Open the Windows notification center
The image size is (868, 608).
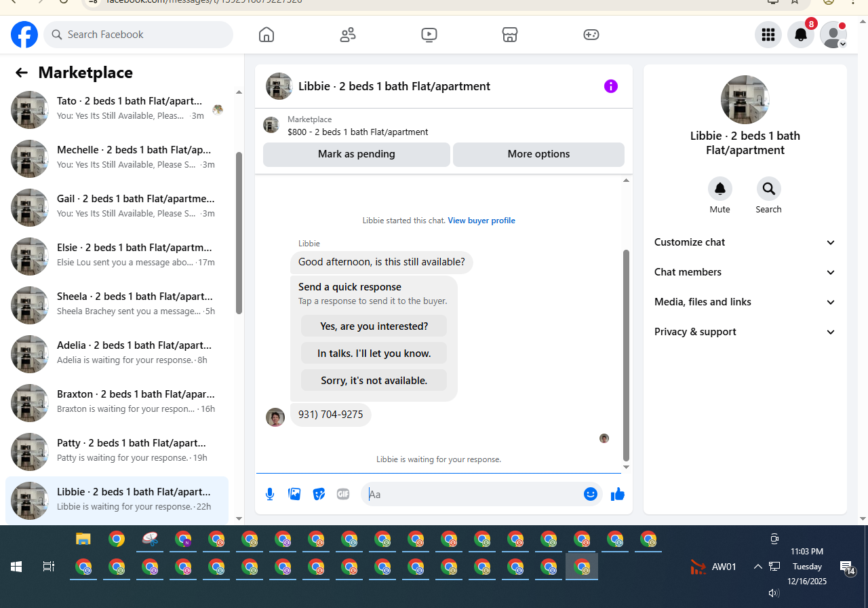[847, 568]
